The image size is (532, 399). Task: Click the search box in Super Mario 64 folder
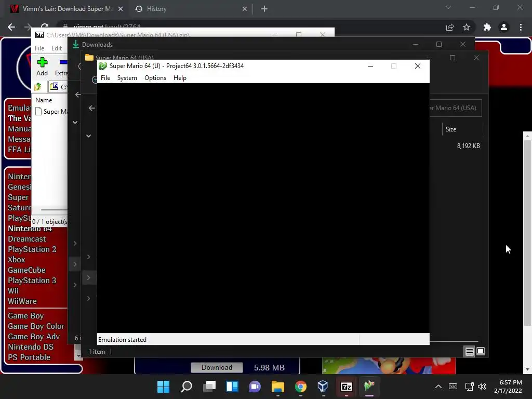coord(456,108)
